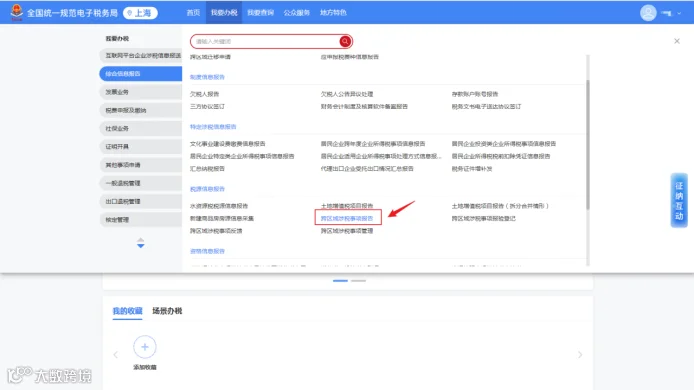Select 我要办税 in top navigation
Image resolution: width=694 pixels, height=390 pixels.
tap(224, 12)
